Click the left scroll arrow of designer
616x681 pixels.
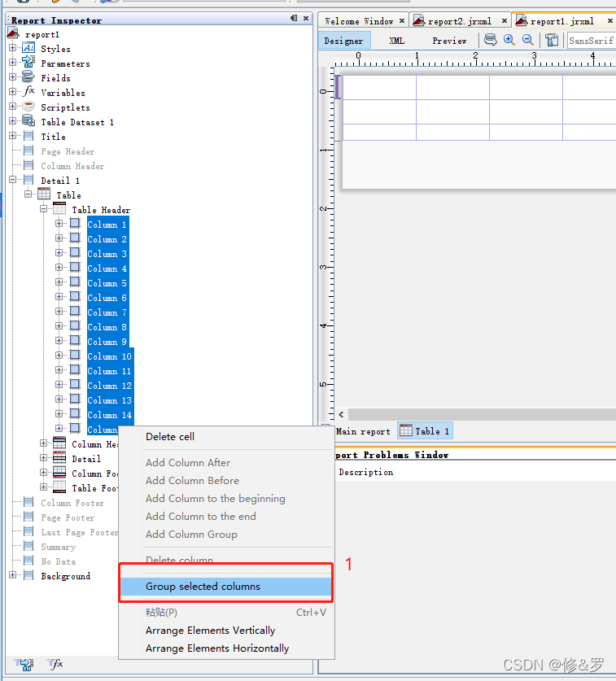(341, 414)
